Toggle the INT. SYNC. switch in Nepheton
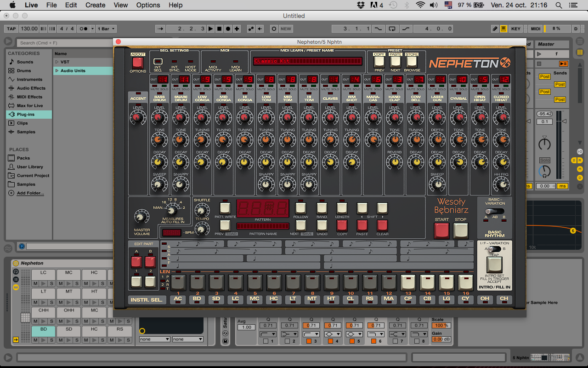The height and width of the screenshot is (368, 588). 175,61
